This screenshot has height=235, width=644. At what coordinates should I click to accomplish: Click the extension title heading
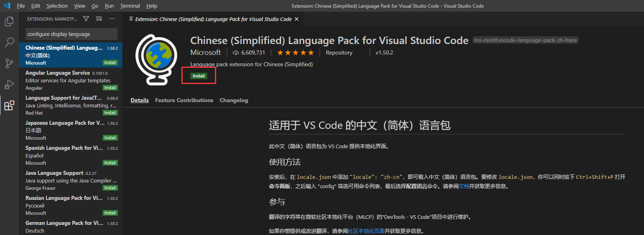[x=329, y=40]
